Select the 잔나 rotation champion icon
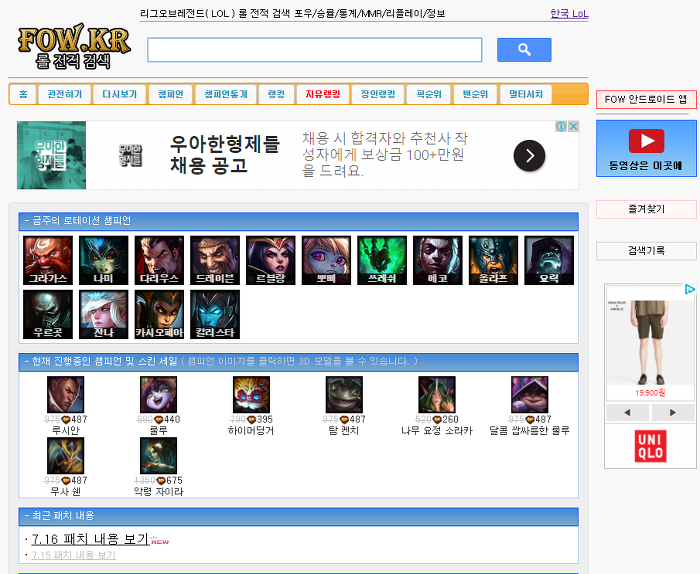 pyautogui.click(x=104, y=314)
